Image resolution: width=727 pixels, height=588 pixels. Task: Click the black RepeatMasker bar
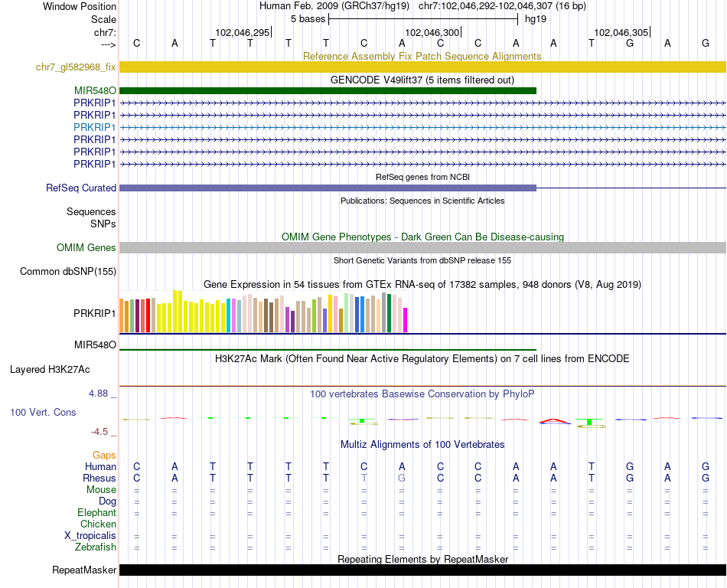pos(422,570)
